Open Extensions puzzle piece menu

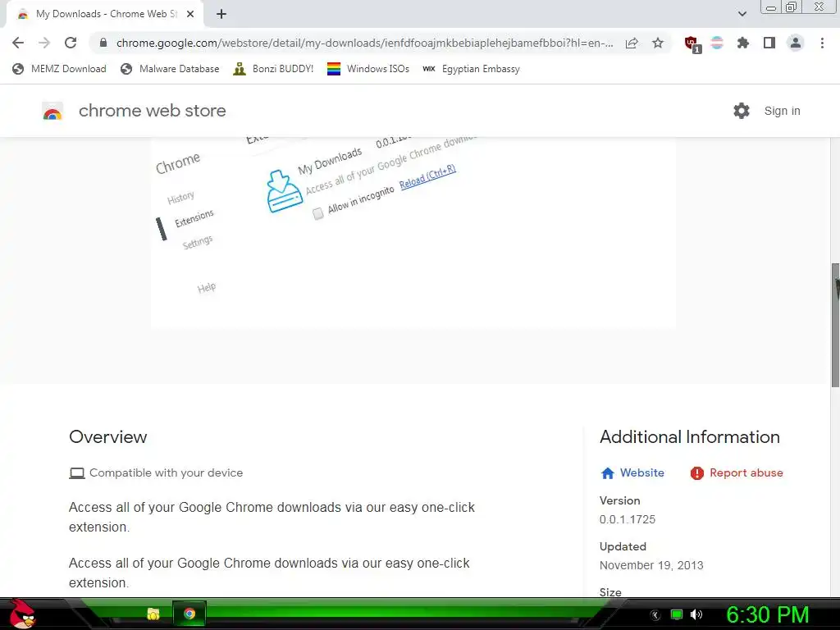[x=743, y=43]
